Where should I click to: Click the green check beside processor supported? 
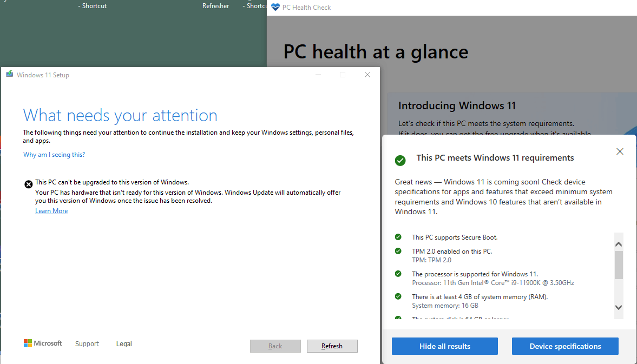(x=398, y=274)
